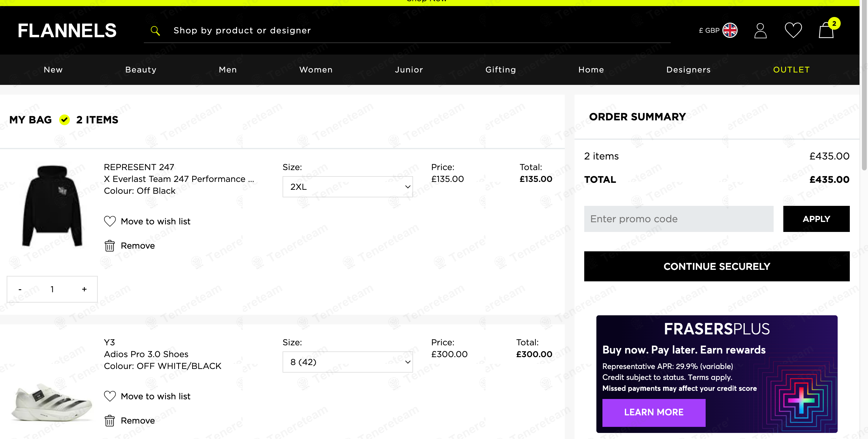Open the black hoodie product thumbnail

[52, 206]
